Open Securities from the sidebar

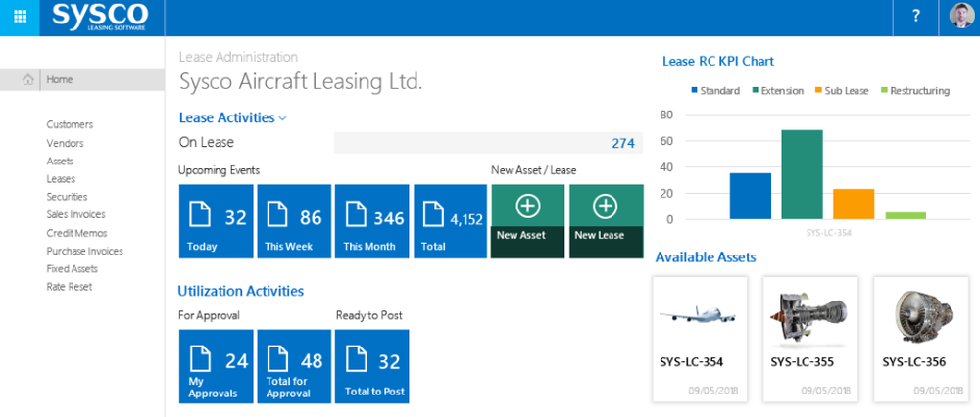(67, 197)
